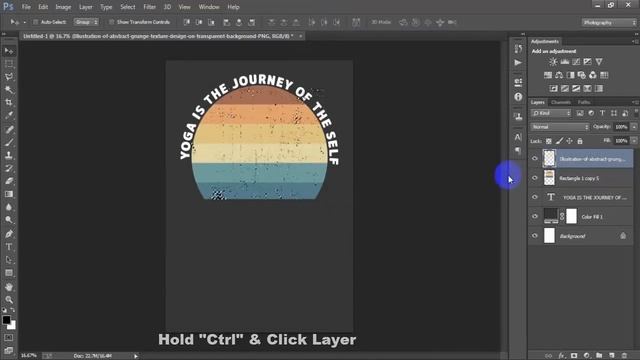
Task: Select the Rectangular Marquee tool
Action: 9,64
